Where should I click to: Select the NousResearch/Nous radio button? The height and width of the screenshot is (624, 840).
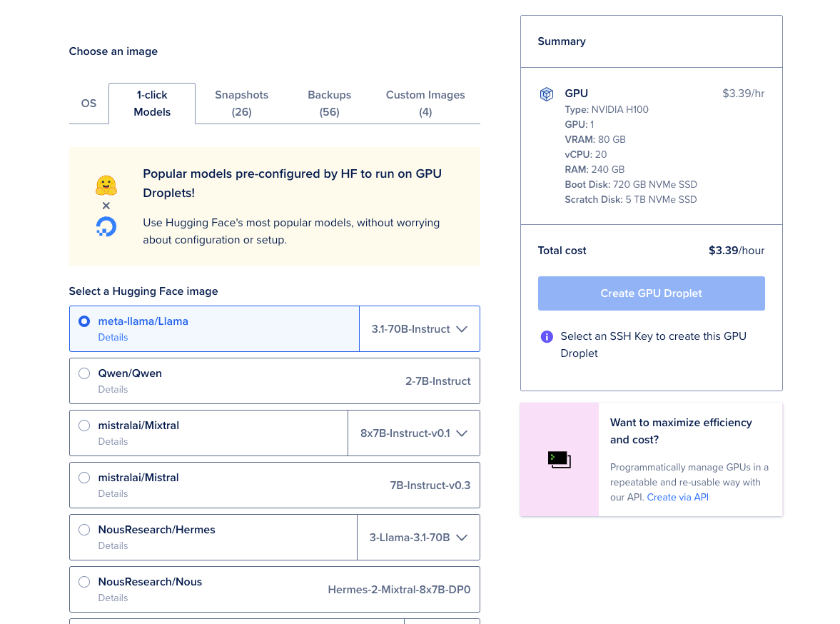84,582
